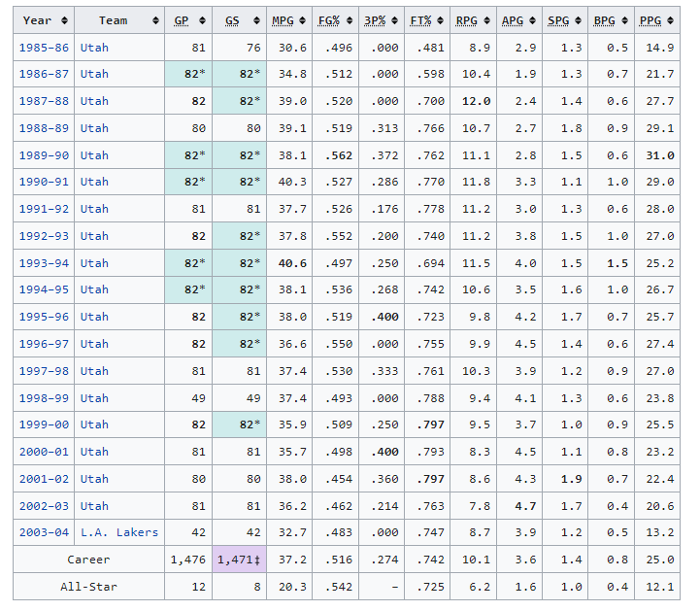Click the 3P% column header abbreviation

point(375,20)
